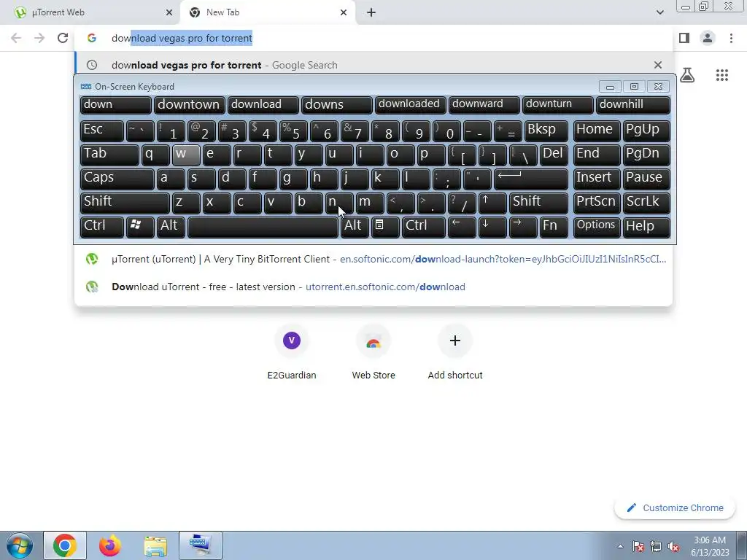Select On-Screen Keyboard taskbar icon

coord(201,545)
